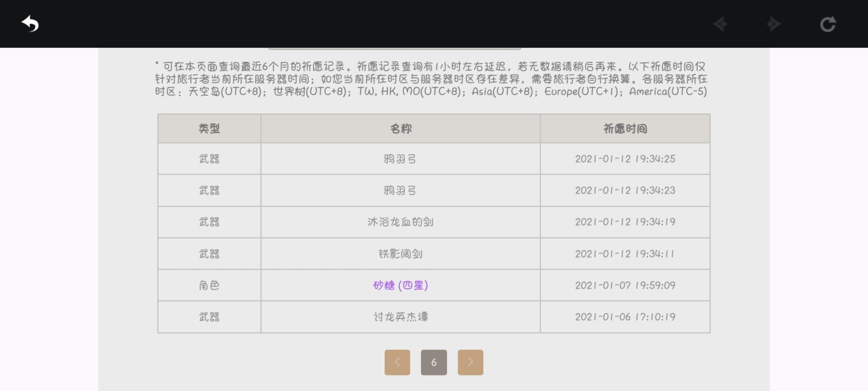This screenshot has width=868, height=391.
Task: Click timestamp 2021-01-07 19:59:09
Action: (x=625, y=285)
